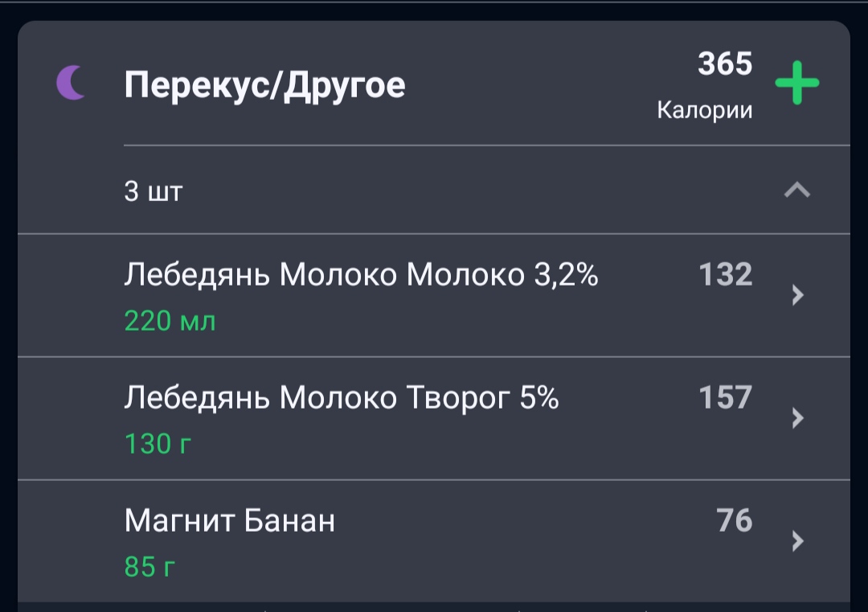Tap the 130 г portion amount
The width and height of the screenshot is (868, 612).
tap(158, 444)
